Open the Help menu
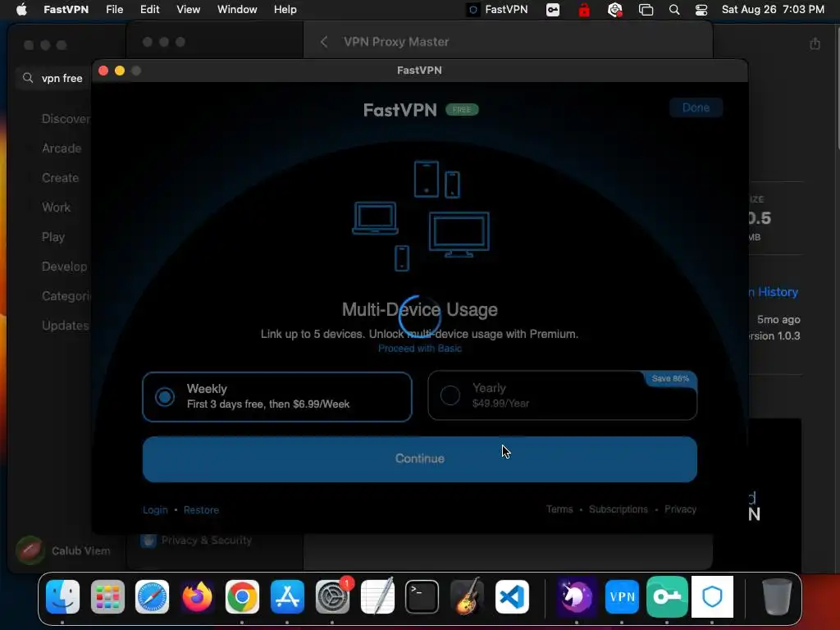 pos(285,10)
